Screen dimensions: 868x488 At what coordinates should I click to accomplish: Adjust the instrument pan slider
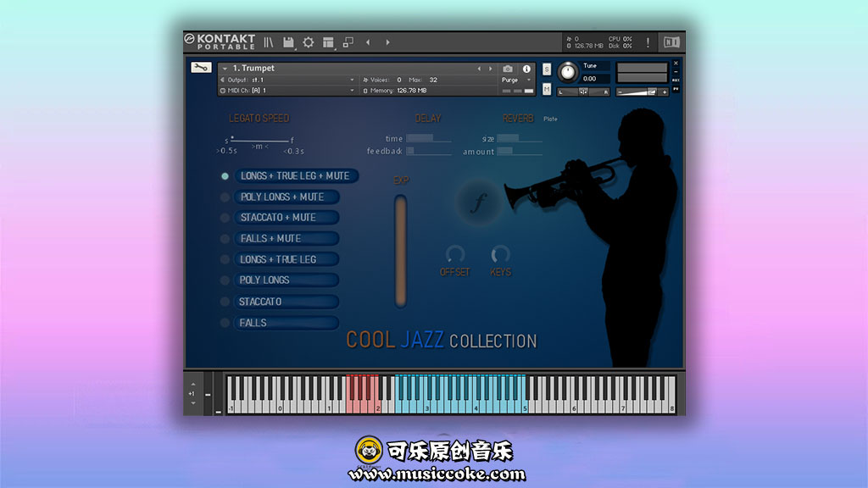click(x=583, y=91)
